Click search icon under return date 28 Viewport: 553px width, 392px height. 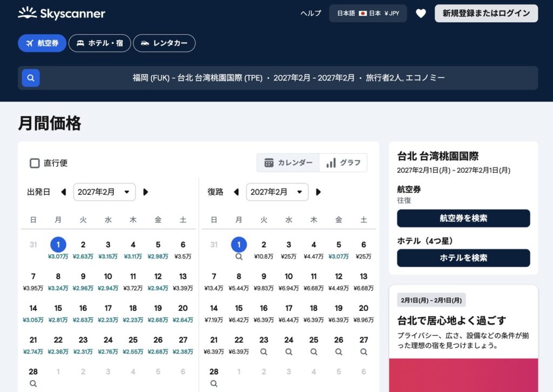click(x=214, y=383)
